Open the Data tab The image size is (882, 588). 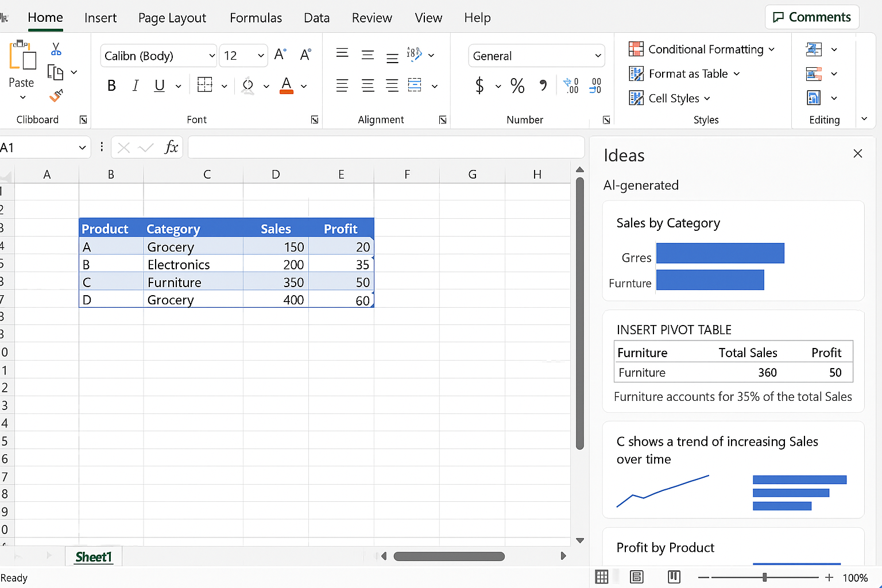click(x=317, y=18)
